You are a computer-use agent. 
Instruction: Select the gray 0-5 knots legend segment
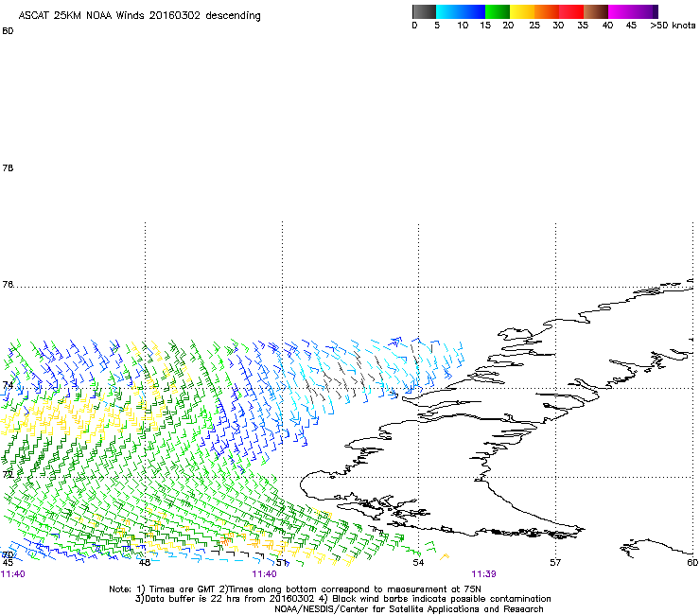coord(424,11)
